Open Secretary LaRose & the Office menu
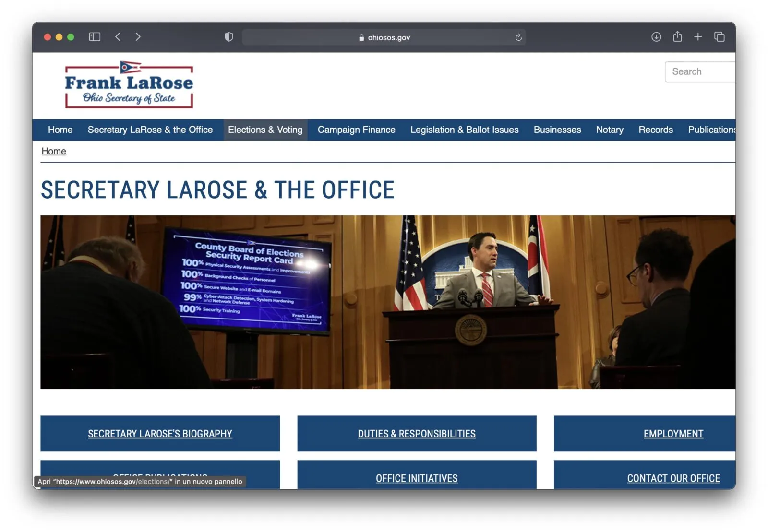 (150, 130)
